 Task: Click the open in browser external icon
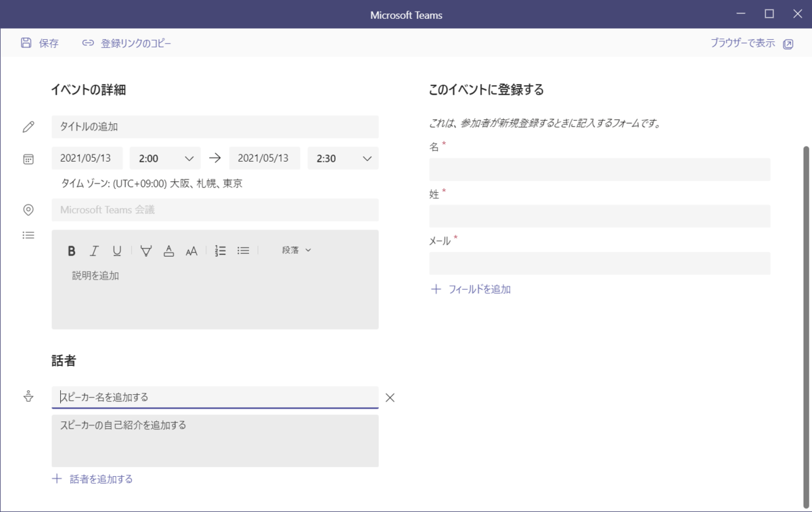point(788,44)
